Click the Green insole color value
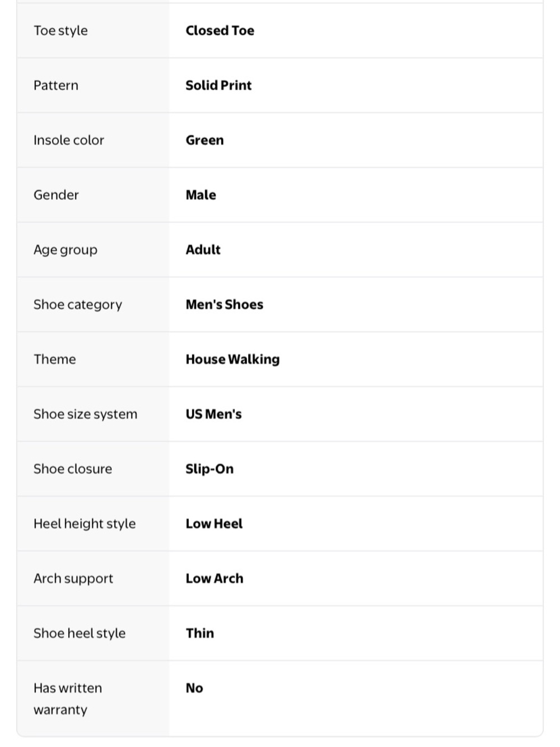560x747 pixels. click(205, 140)
